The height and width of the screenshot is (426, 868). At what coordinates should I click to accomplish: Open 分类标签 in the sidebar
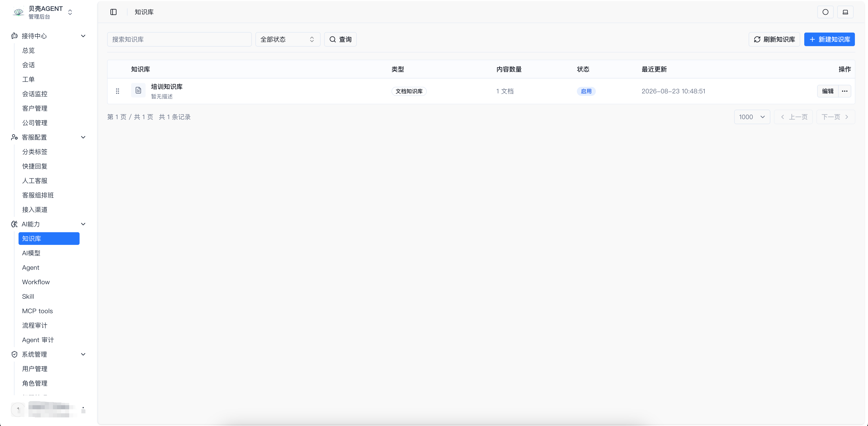tap(49, 152)
